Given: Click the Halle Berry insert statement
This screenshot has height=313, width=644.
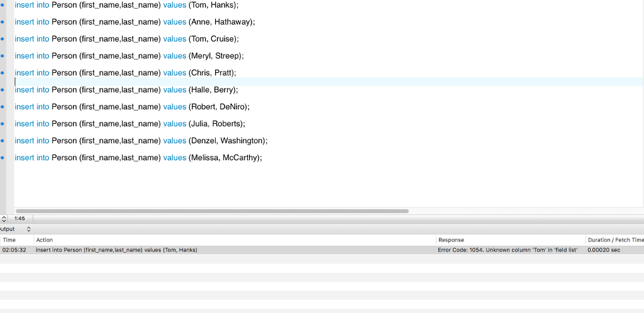Looking at the screenshot, I should (x=126, y=90).
